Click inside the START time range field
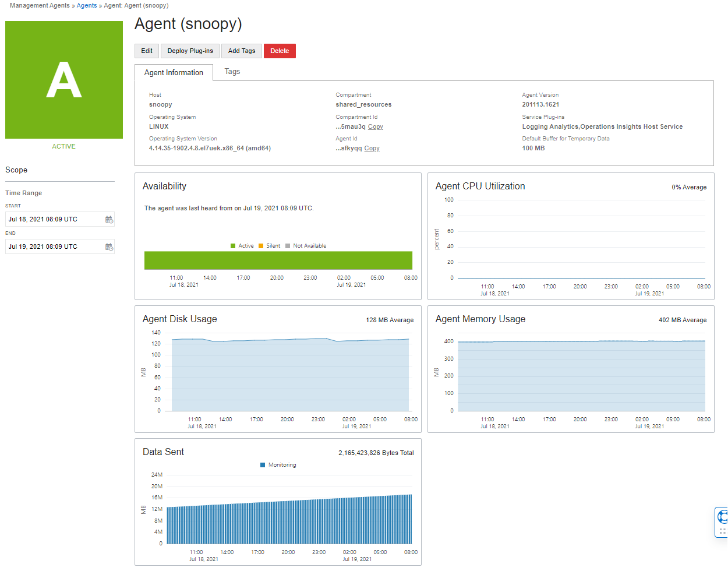The width and height of the screenshot is (728, 571). 55,219
